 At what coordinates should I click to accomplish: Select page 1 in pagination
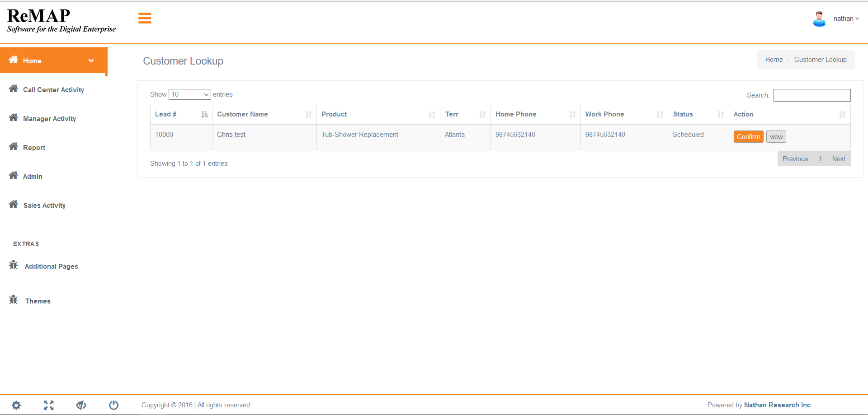click(820, 159)
